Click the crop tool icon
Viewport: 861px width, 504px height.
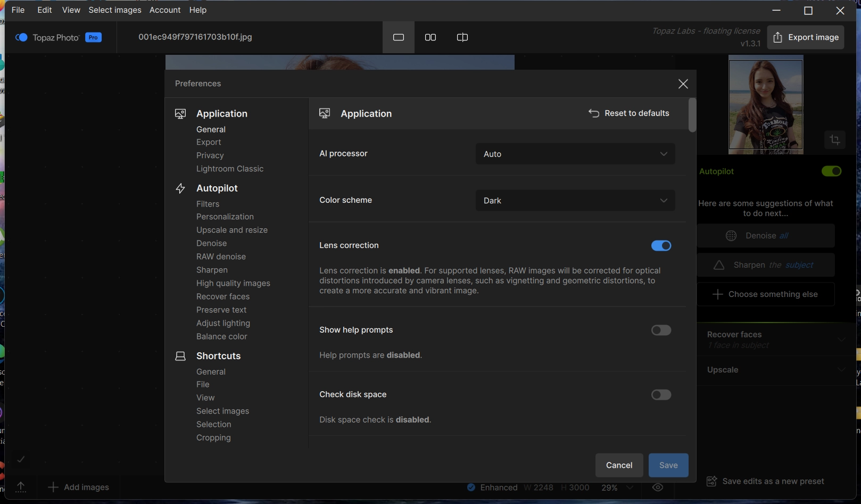(x=834, y=140)
